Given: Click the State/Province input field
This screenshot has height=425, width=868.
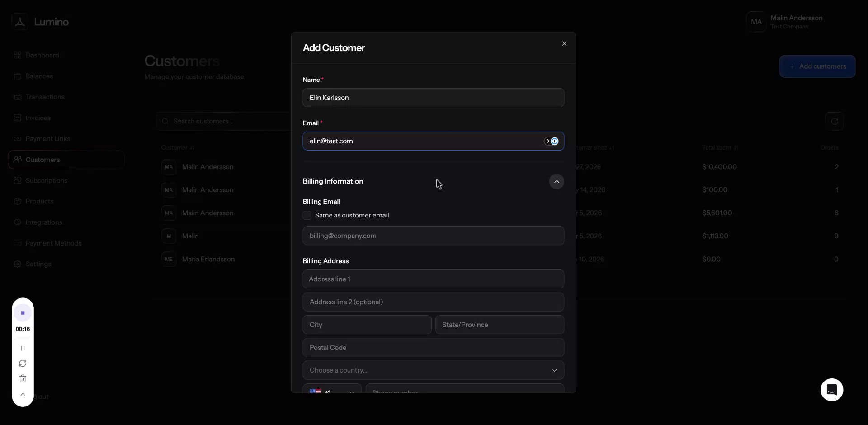Looking at the screenshot, I should tap(500, 325).
